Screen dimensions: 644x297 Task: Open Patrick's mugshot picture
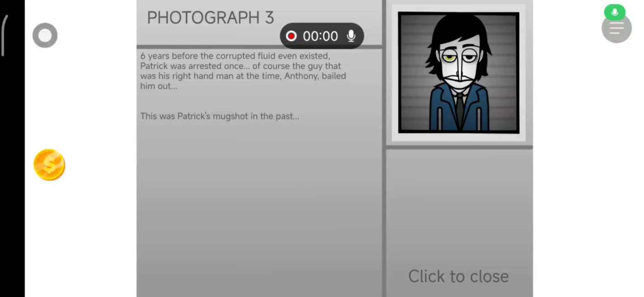click(459, 73)
